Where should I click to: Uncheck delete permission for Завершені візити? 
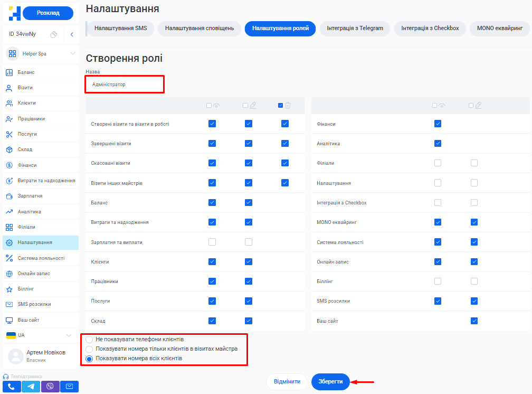point(285,144)
